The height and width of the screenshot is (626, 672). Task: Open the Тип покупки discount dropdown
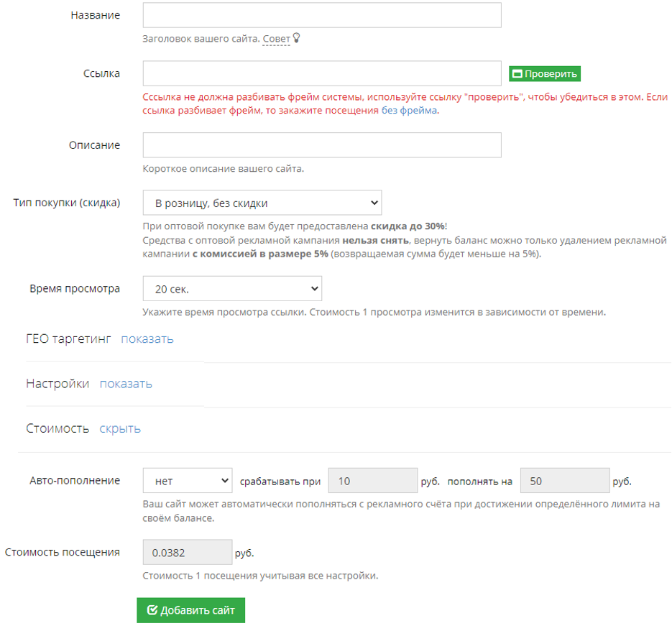click(x=262, y=203)
